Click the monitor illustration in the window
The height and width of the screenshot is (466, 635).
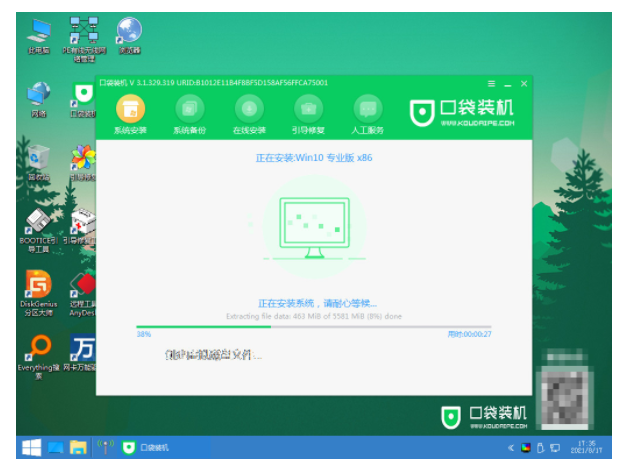314,228
